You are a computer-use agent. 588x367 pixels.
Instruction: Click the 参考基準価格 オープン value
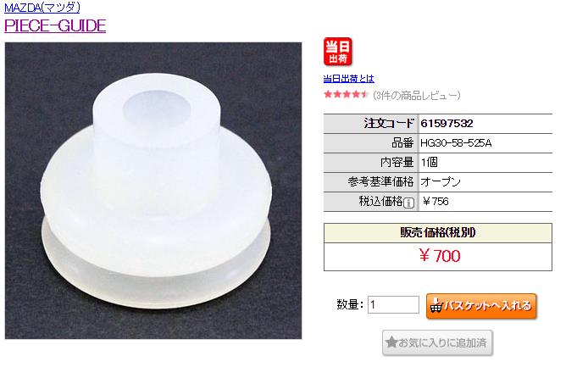pos(441,182)
